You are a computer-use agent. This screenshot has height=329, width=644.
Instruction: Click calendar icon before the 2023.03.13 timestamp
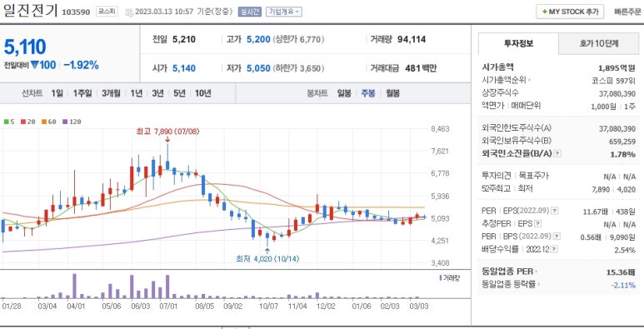click(x=129, y=12)
